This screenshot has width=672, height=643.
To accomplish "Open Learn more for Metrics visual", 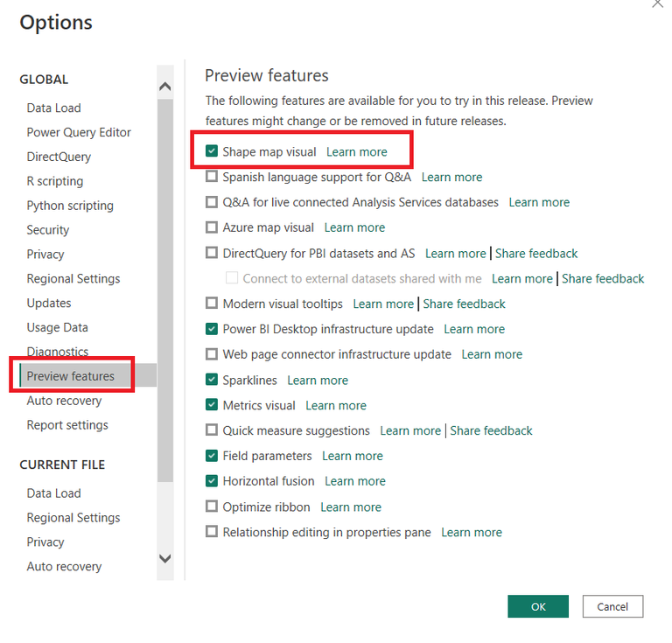I will click(336, 405).
